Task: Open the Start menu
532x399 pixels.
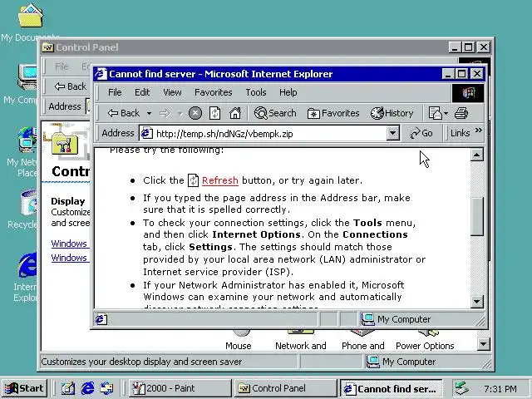Action: tap(24, 388)
